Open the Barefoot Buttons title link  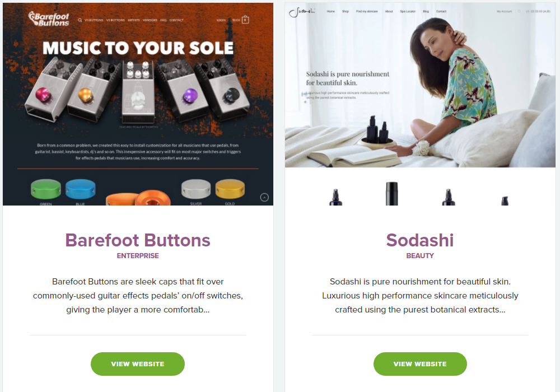tap(138, 240)
